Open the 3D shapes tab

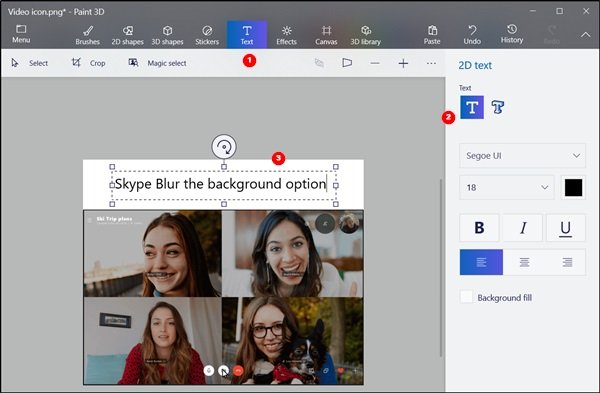[x=167, y=35]
